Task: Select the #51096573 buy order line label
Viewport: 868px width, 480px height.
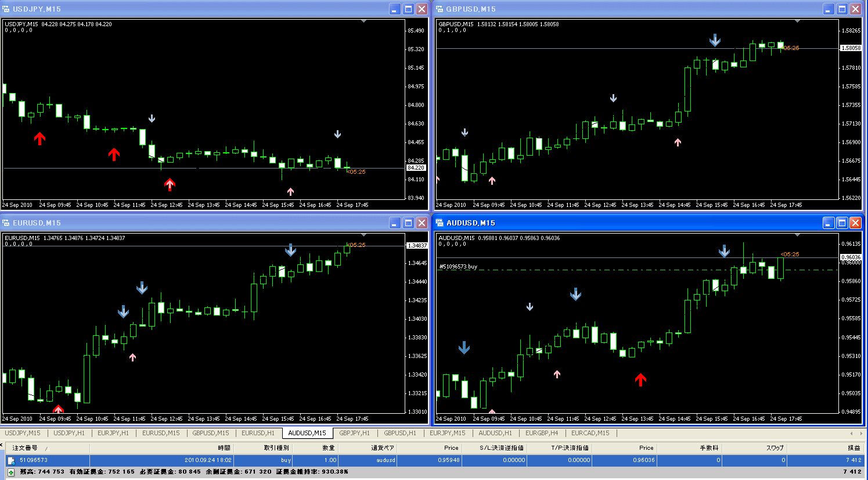Action: click(x=458, y=267)
